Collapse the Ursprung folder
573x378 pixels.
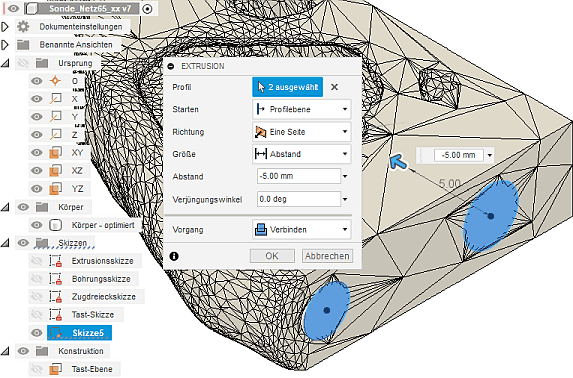5,63
